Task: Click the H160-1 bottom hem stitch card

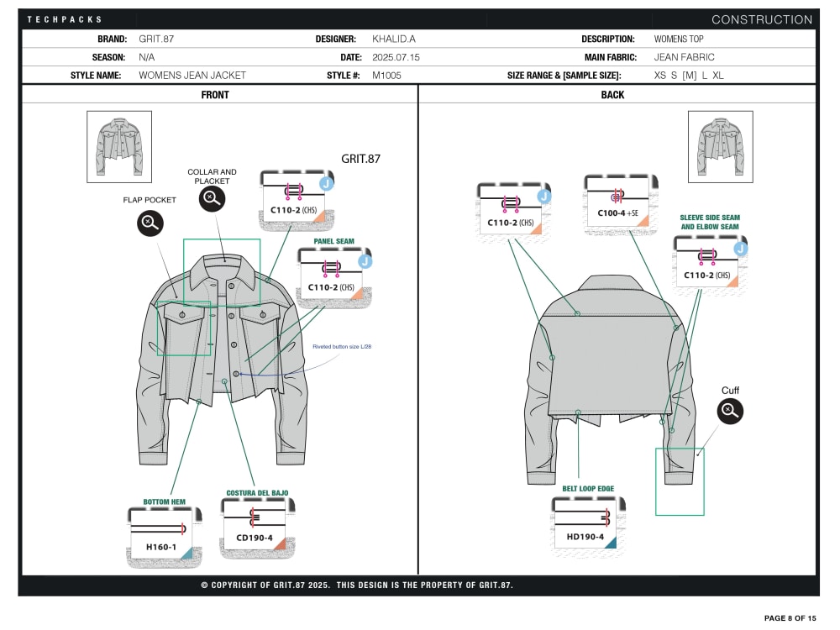Action: click(x=165, y=537)
